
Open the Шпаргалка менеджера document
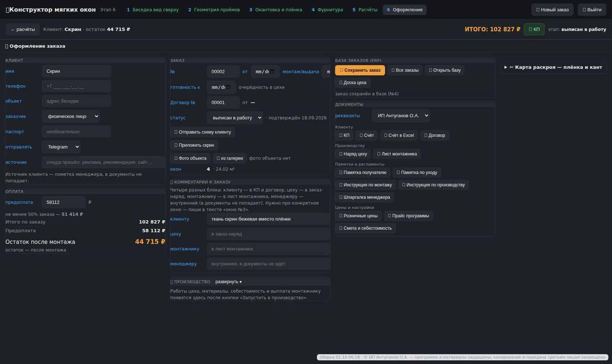[365, 197]
